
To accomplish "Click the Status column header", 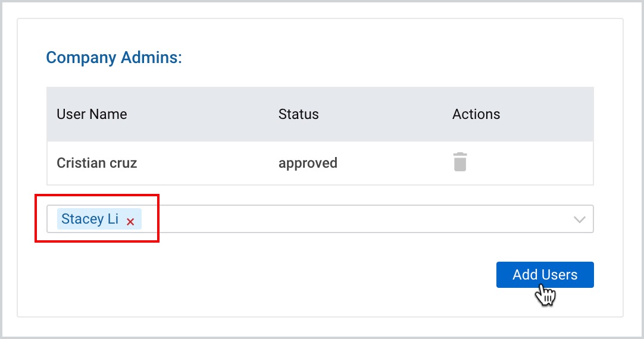I will coord(299,114).
